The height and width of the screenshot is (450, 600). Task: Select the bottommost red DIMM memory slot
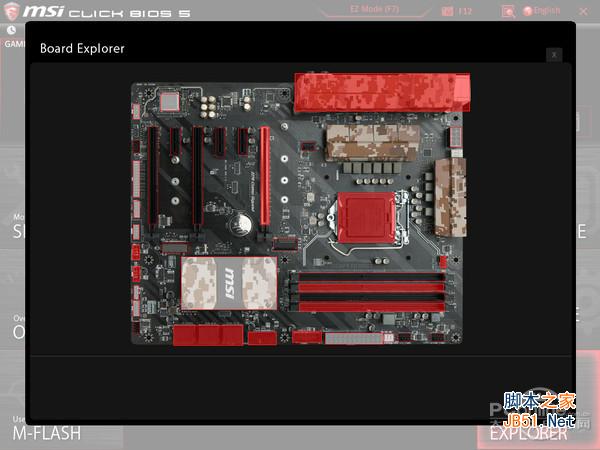371,307
